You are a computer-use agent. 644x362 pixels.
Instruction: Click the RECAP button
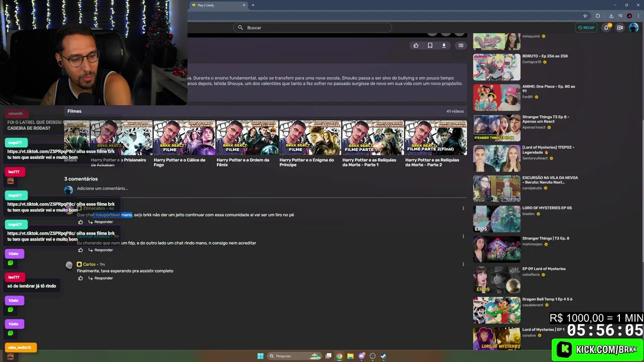pyautogui.click(x=586, y=28)
